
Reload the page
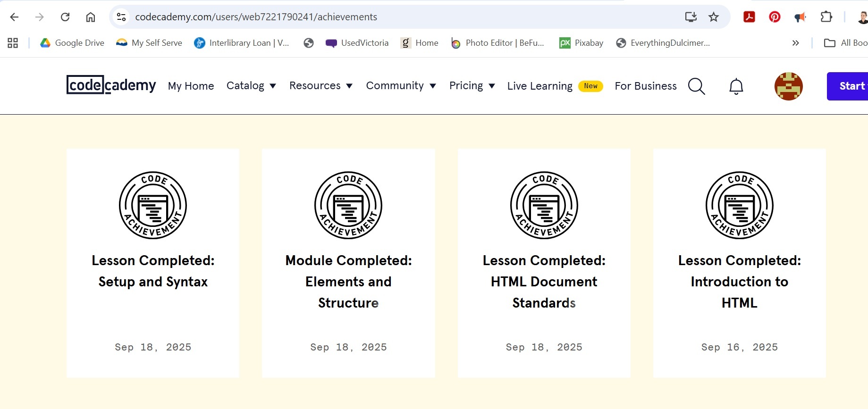(x=65, y=17)
